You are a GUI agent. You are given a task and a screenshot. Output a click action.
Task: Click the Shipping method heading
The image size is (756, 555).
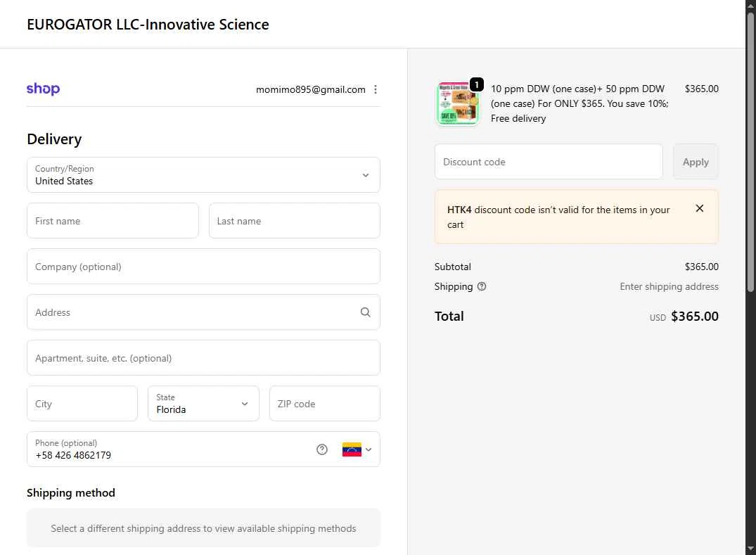tap(71, 493)
